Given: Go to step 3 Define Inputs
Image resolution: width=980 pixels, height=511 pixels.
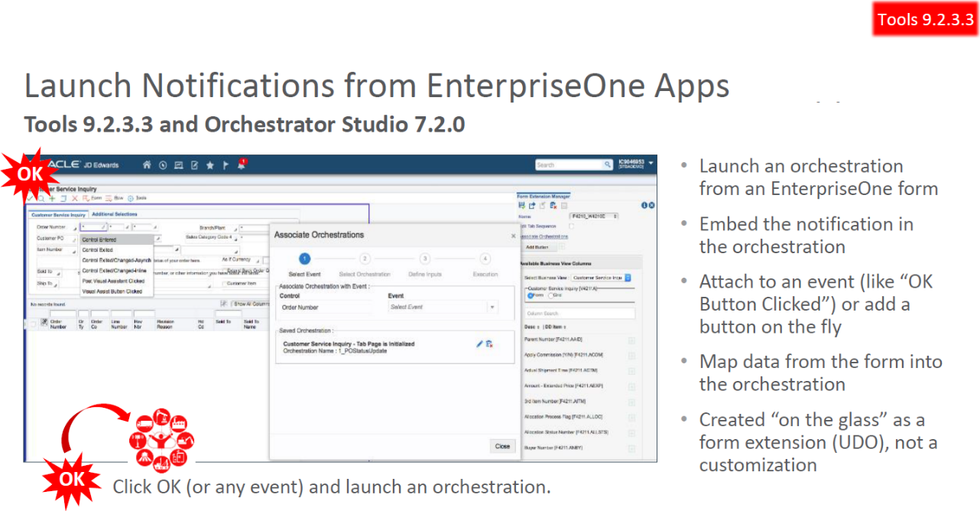Looking at the screenshot, I should point(425,259).
